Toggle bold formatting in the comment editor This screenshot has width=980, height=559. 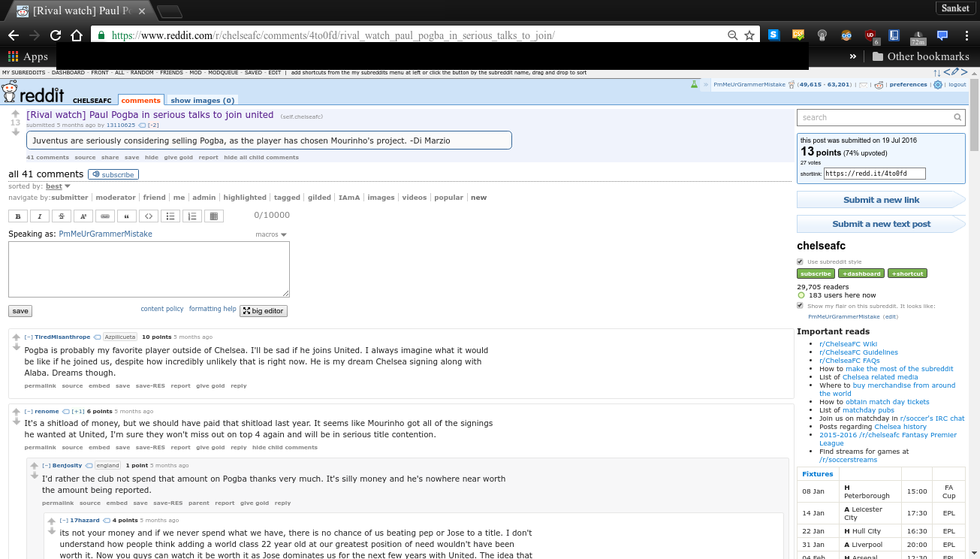point(18,216)
